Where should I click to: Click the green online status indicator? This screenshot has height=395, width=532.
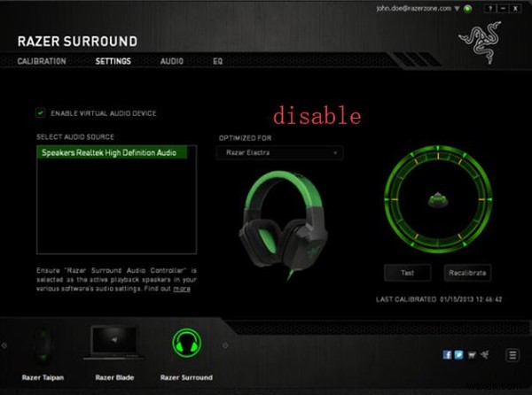coord(467,9)
